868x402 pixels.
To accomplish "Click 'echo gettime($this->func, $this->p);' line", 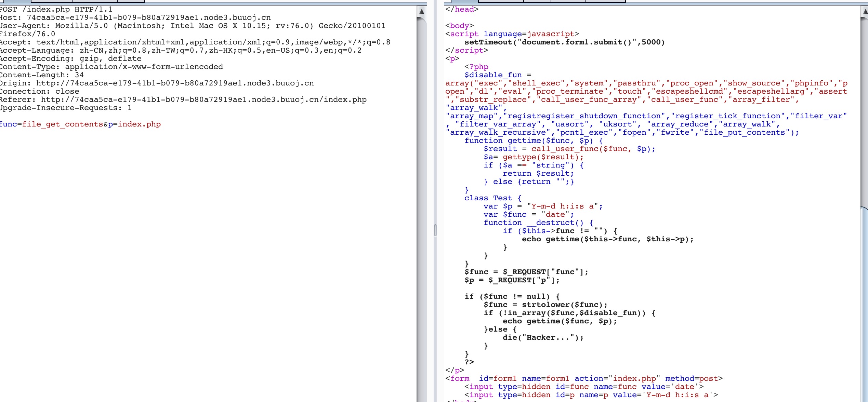I will [608, 239].
